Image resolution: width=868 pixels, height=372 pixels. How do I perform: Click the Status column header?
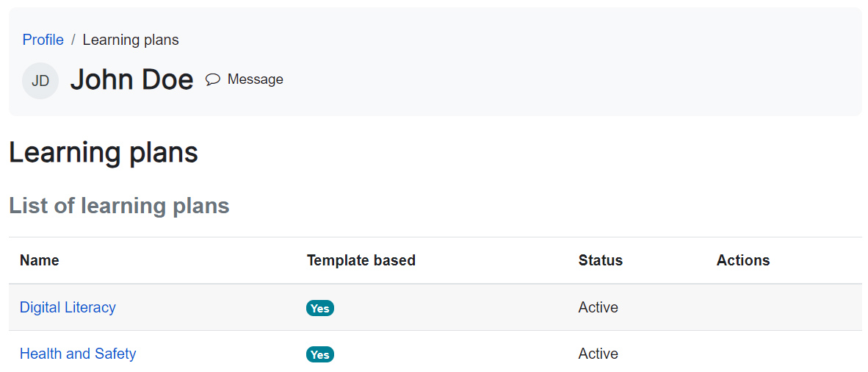[601, 260]
